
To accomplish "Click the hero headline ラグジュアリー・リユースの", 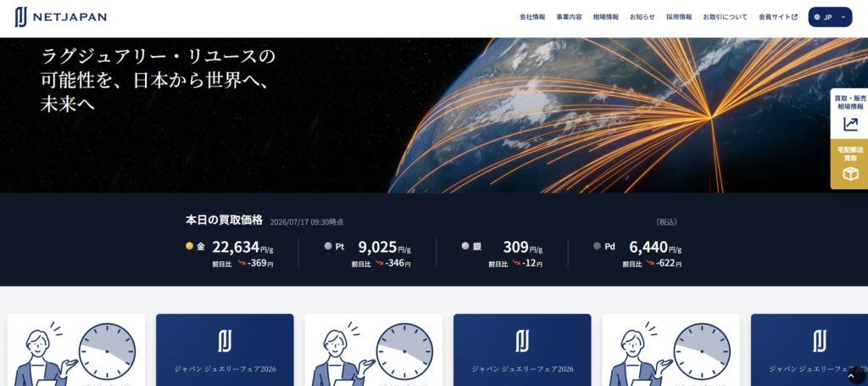I will point(158,56).
